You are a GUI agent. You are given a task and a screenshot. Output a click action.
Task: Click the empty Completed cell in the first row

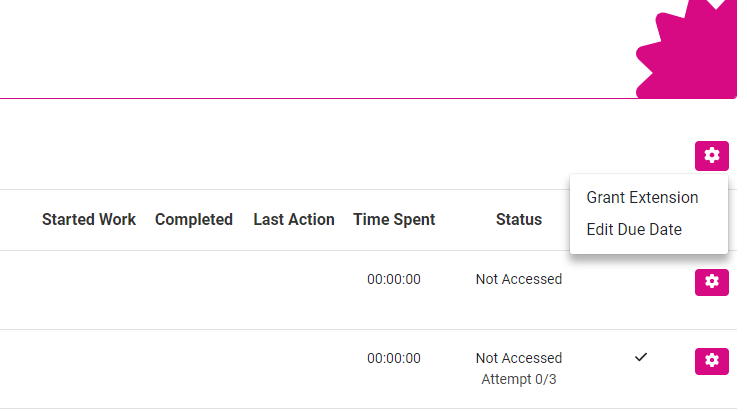point(193,290)
